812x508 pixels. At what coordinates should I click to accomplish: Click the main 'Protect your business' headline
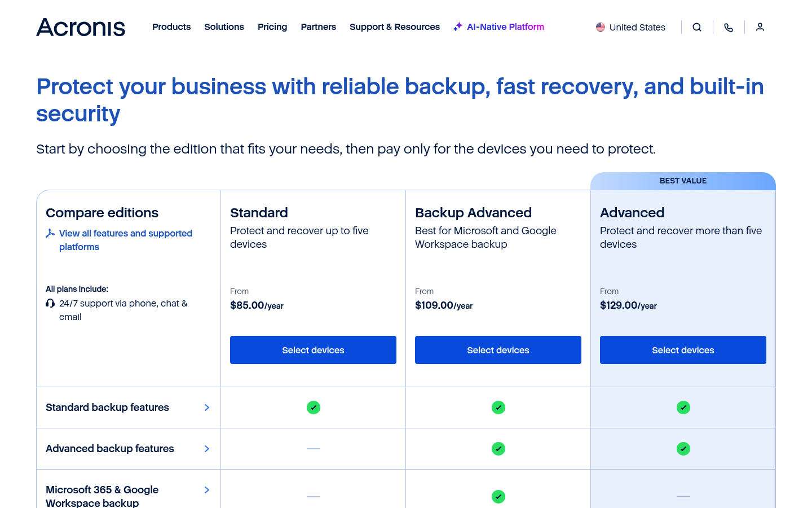click(x=400, y=100)
